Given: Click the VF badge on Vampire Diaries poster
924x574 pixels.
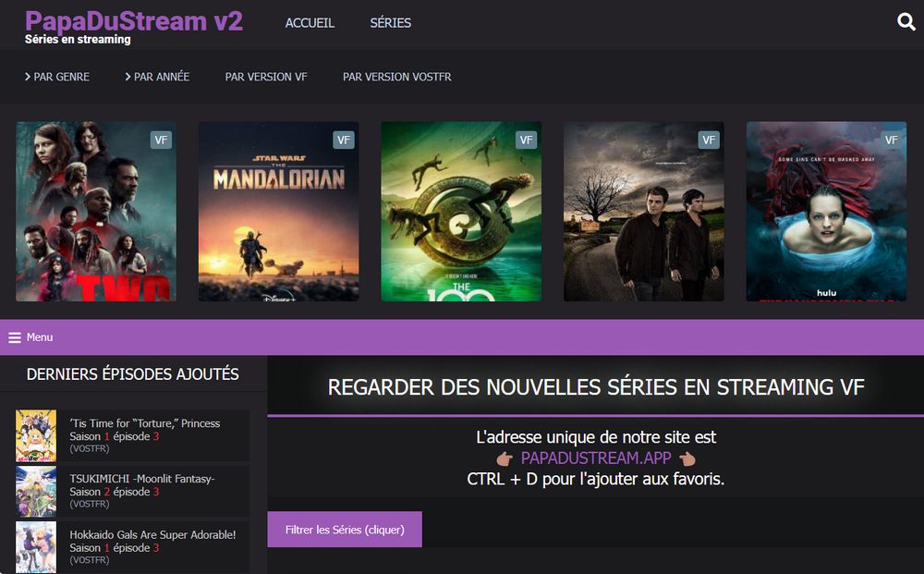Looking at the screenshot, I should [709, 140].
